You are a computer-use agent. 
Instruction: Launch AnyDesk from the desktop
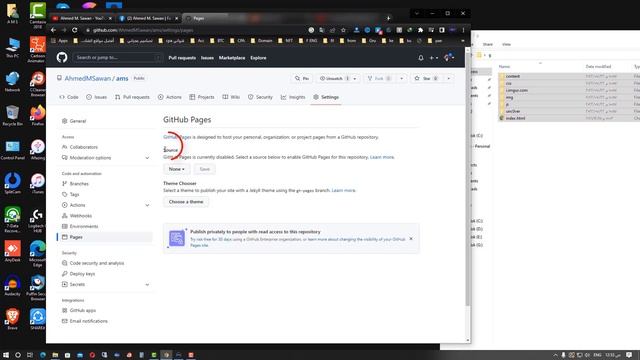(x=12, y=251)
